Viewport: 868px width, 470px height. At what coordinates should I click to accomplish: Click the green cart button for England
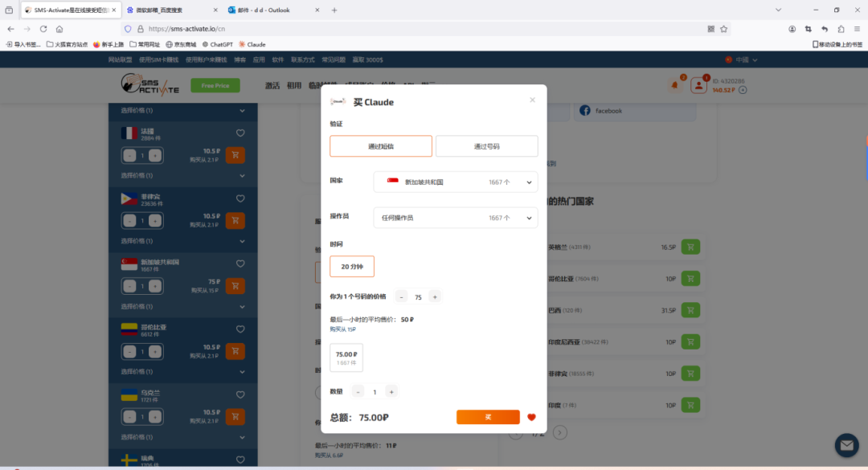690,247
